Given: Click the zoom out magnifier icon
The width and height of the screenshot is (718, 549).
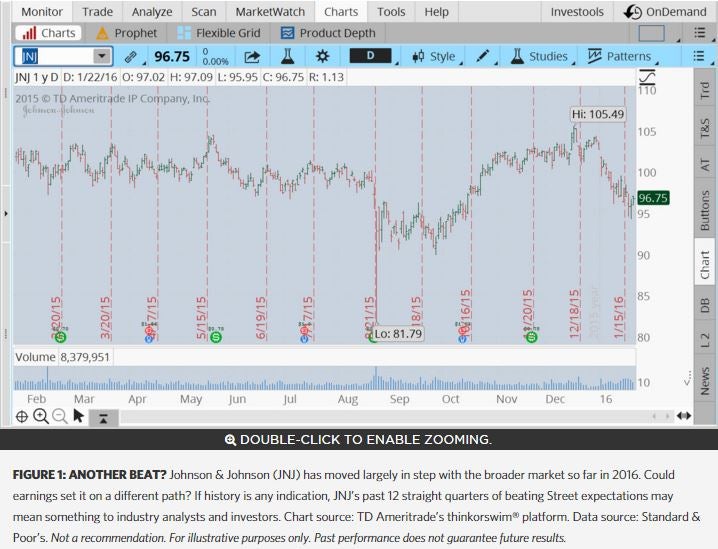Looking at the screenshot, I should click(x=60, y=416).
